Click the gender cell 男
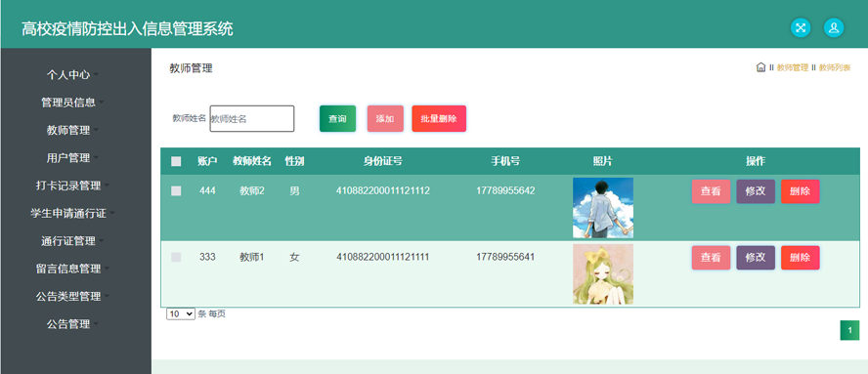868x374 pixels. [294, 190]
